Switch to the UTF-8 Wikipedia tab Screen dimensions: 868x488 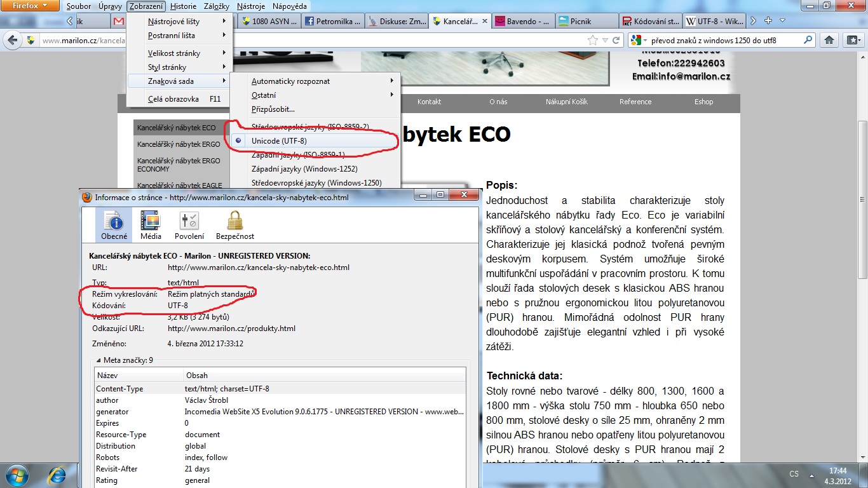715,21
